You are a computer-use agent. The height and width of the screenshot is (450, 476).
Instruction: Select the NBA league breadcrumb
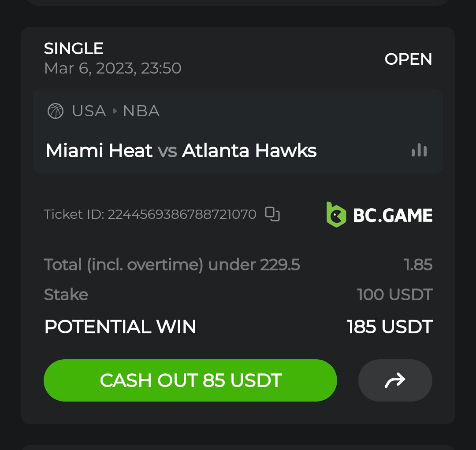(141, 111)
